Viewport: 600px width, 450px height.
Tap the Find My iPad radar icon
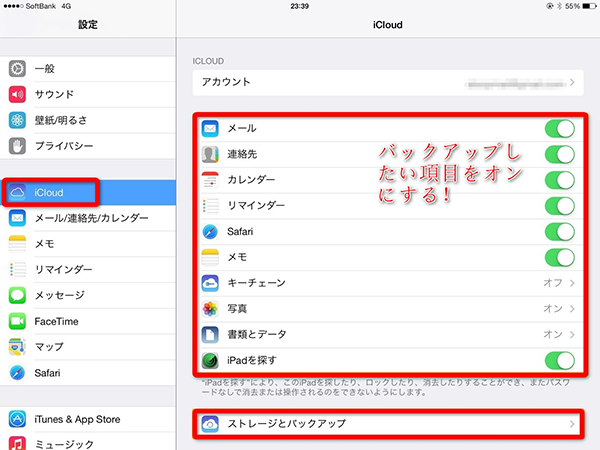tap(210, 360)
